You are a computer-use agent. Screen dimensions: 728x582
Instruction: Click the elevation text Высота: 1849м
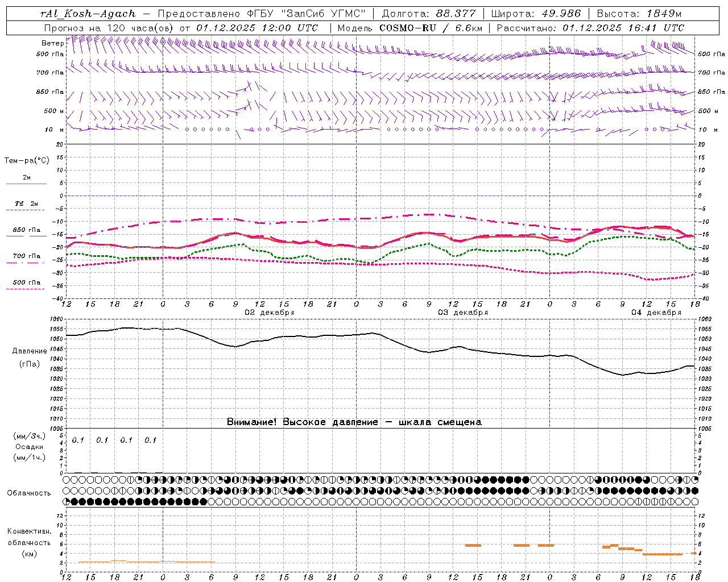click(x=639, y=14)
